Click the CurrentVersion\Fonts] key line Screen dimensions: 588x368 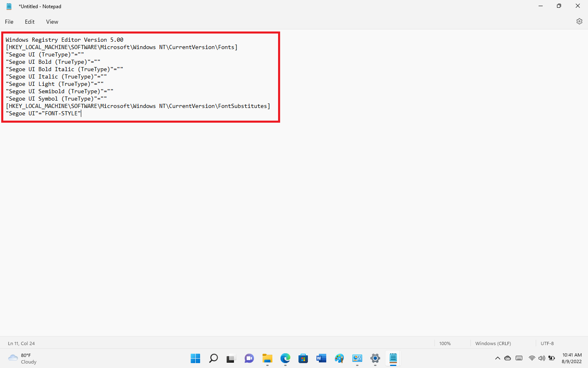(122, 47)
